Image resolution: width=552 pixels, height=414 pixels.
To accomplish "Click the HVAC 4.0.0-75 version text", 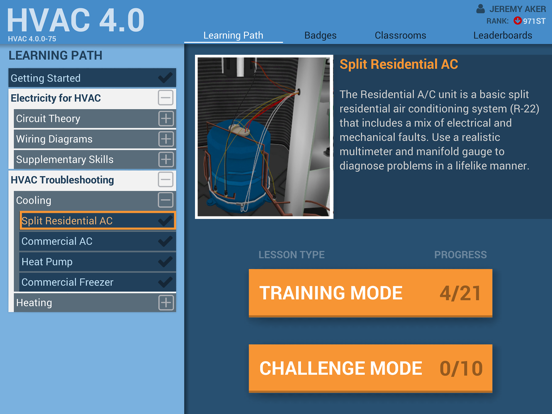I will (x=32, y=39).
